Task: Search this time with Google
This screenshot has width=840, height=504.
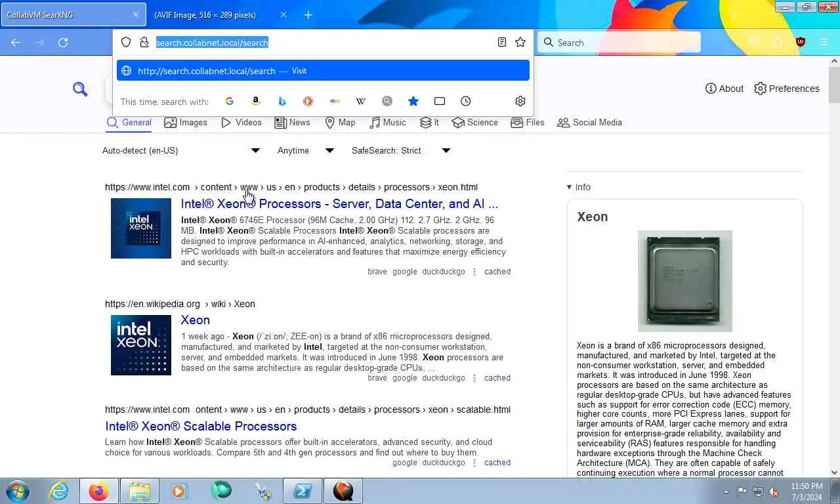Action: [x=230, y=101]
